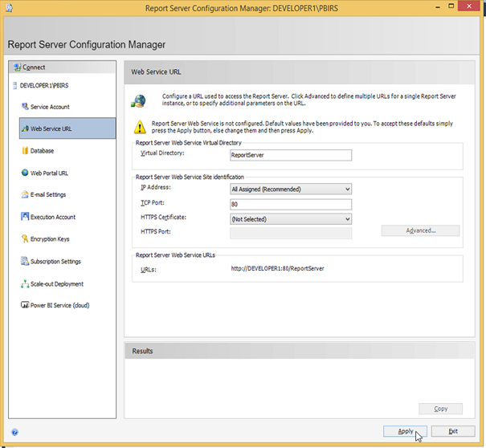
Task: Click the disabled HTTPS Port field
Action: 291,233
